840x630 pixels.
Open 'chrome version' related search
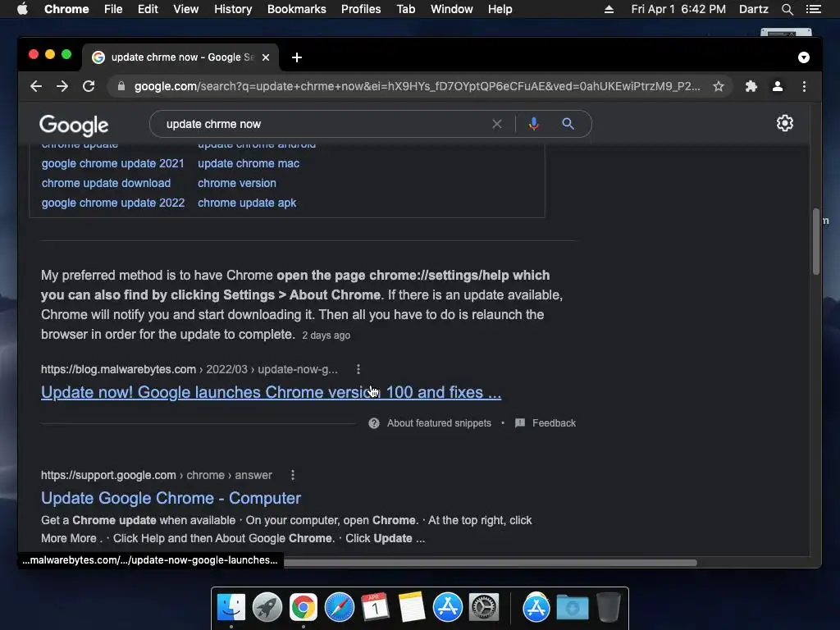(237, 183)
